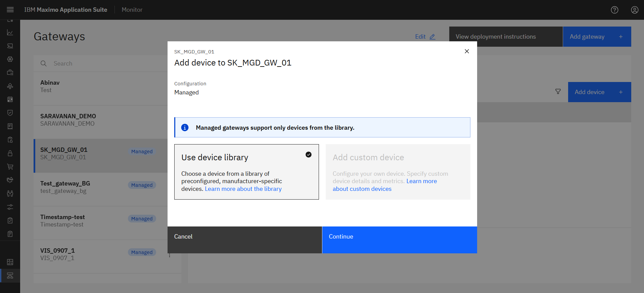The image size is (644, 293).
Task: Open the hamburger navigation menu
Action: pos(10,10)
